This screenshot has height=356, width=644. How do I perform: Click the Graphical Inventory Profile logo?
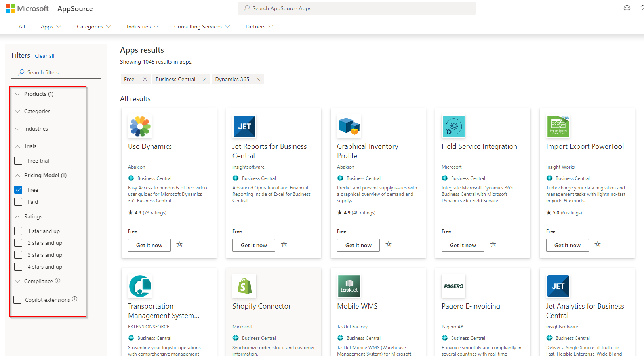pos(349,127)
